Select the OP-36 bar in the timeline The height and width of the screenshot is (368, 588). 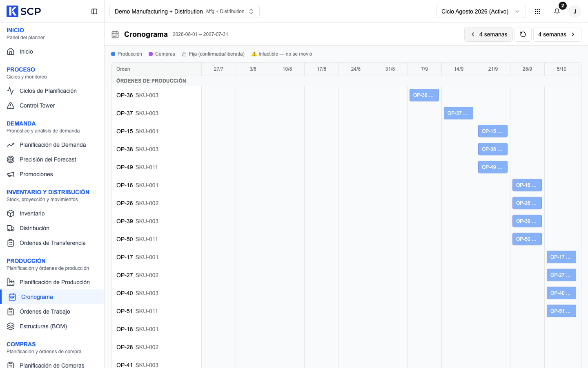[x=424, y=95]
